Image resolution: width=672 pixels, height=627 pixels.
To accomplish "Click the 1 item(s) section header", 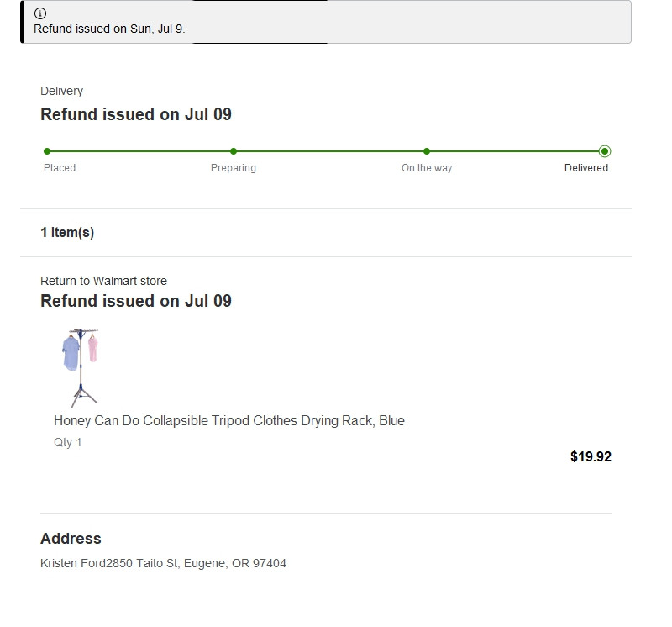I will (x=67, y=233).
